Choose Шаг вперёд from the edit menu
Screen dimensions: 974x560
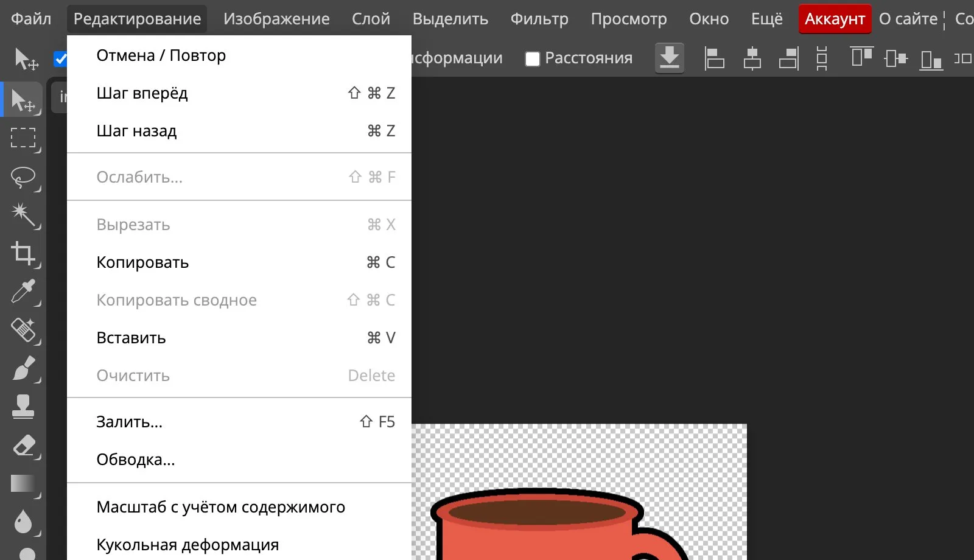coord(239,93)
